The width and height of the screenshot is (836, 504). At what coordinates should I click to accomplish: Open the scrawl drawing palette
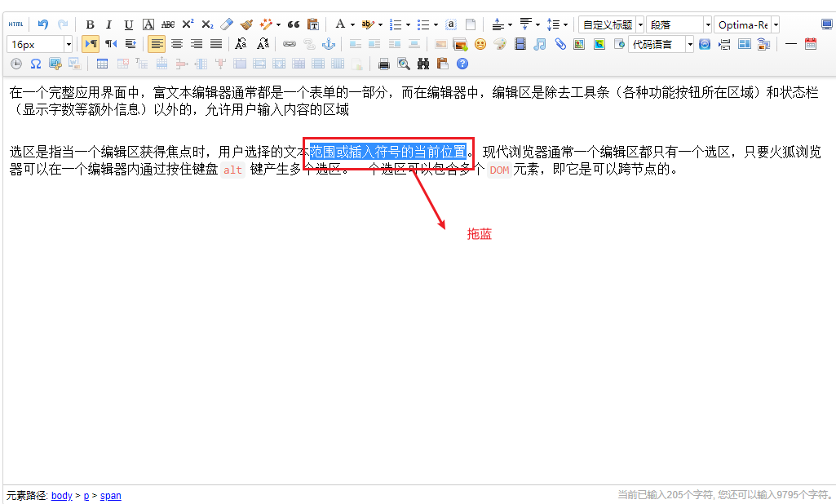tap(500, 44)
